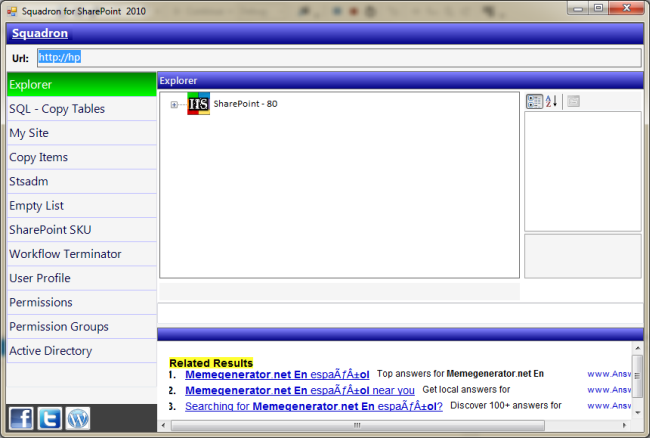Expand the SharePoint - 80 tree node

click(x=174, y=104)
